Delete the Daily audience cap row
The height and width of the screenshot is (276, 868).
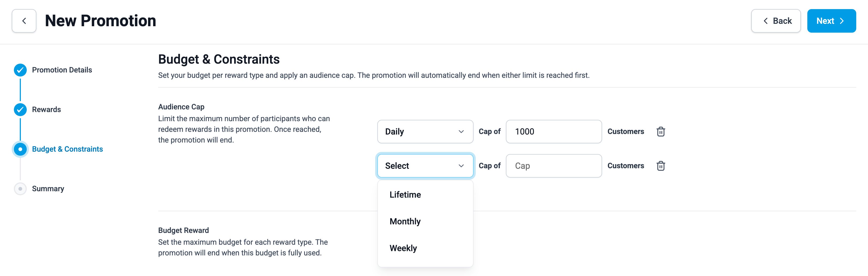tap(660, 132)
